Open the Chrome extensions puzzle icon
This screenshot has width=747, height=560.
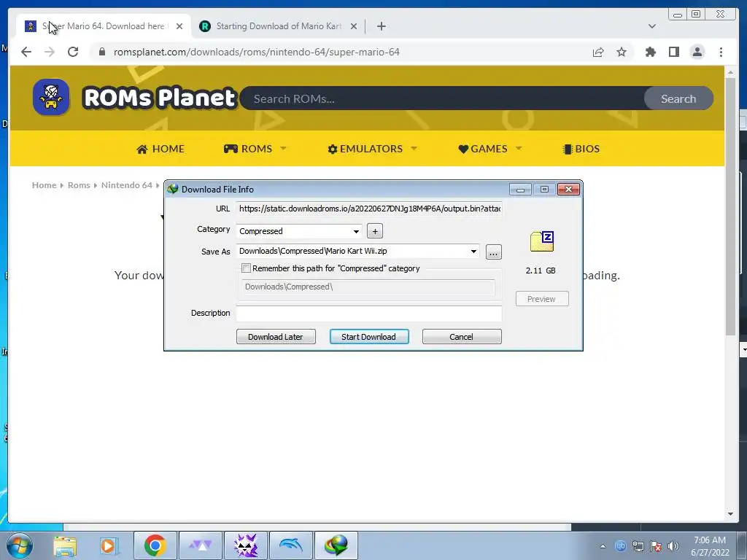click(x=650, y=52)
